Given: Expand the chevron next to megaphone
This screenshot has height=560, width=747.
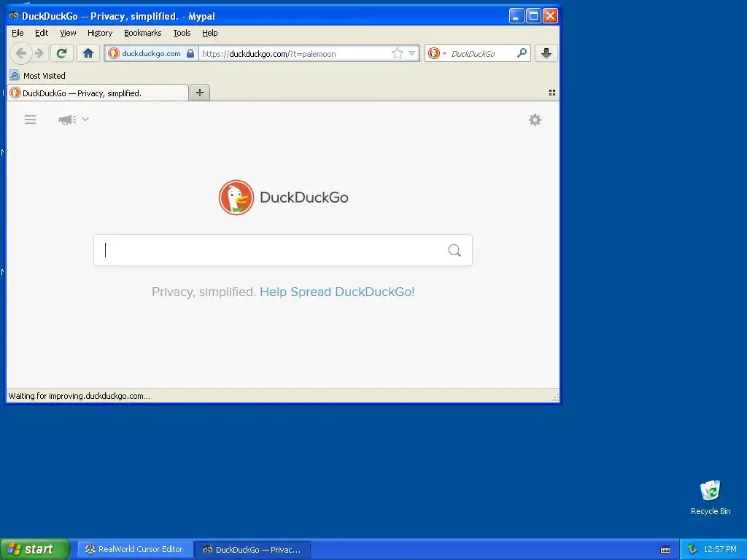Looking at the screenshot, I should point(85,119).
